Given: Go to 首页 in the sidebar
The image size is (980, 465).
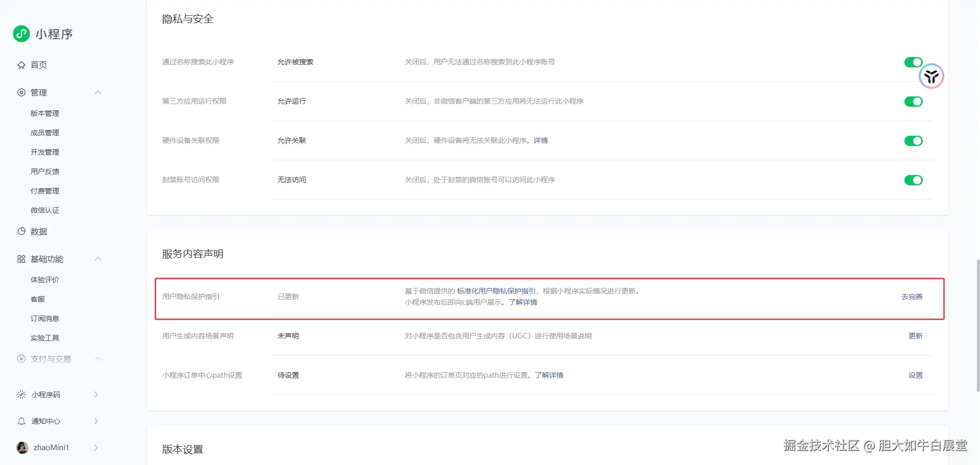Looking at the screenshot, I should pyautogui.click(x=39, y=65).
